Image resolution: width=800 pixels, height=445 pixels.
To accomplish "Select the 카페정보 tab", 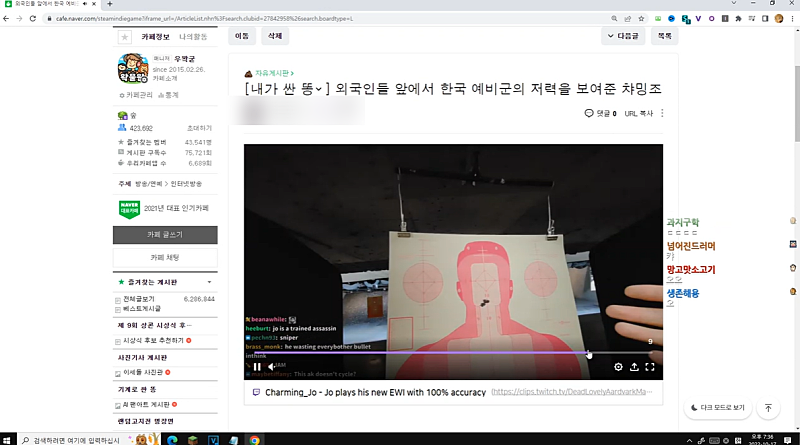I will pos(155,36).
